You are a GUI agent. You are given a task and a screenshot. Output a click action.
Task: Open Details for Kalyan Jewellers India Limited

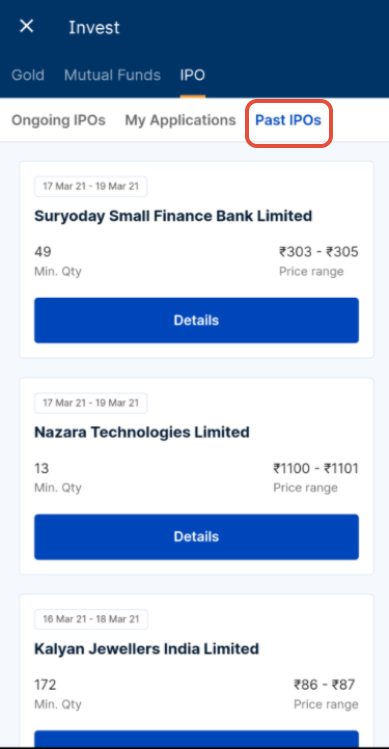pyautogui.click(x=196, y=738)
